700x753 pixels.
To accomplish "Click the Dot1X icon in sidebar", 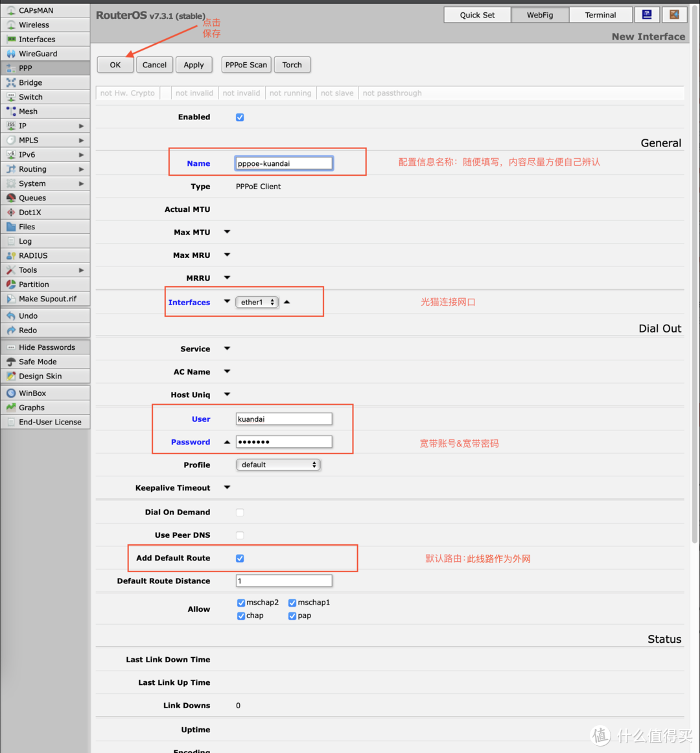I will [x=11, y=212].
